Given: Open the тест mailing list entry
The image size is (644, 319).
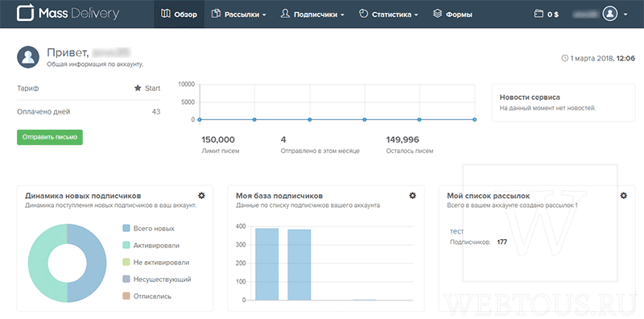Looking at the screenshot, I should [456, 231].
